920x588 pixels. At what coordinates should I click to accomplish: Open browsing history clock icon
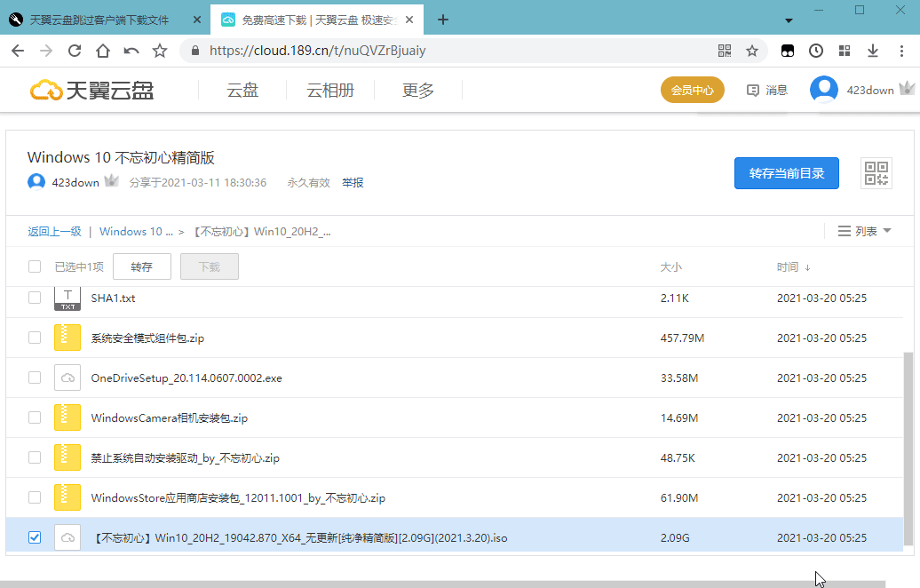pos(815,51)
